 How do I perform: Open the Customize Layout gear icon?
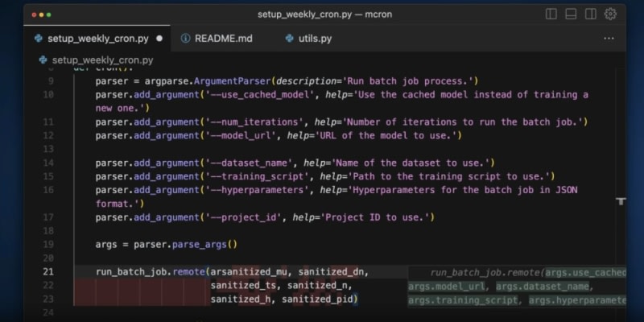click(x=610, y=14)
